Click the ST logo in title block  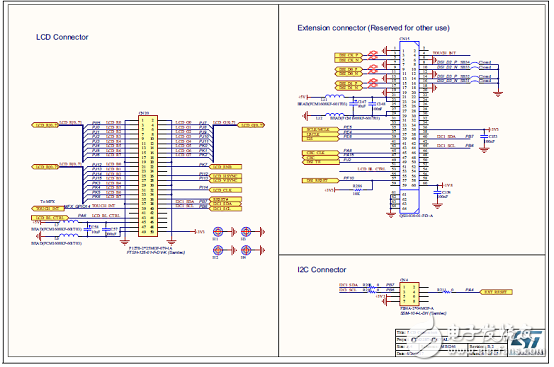pos(525,340)
